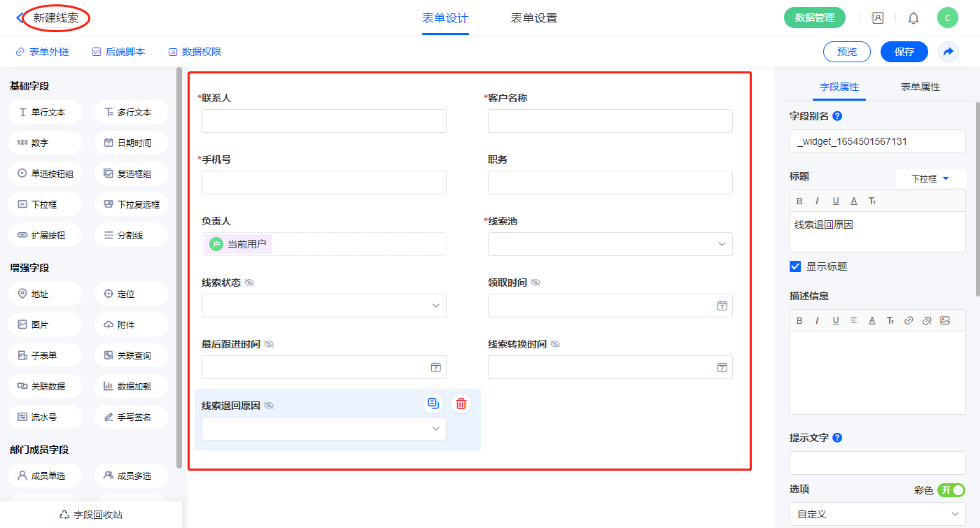Open the contacts icon beside 数据管理
Screen dimensions: 980x528
tap(877, 18)
